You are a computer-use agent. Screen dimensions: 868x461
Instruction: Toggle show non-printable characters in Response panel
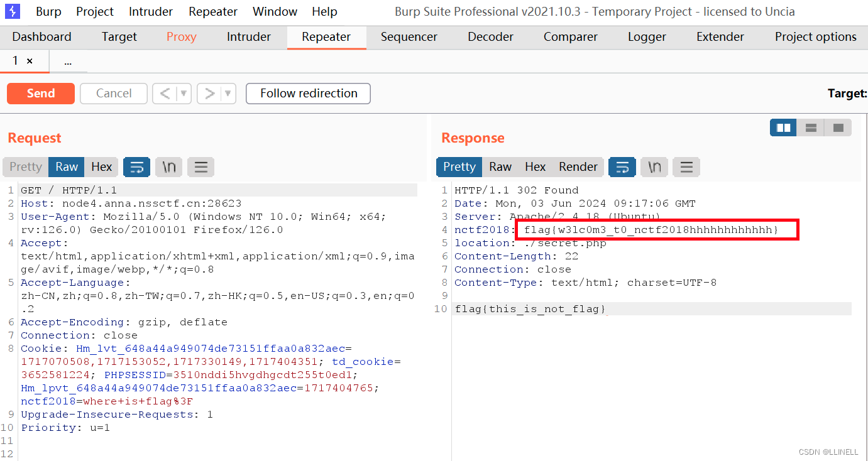pyautogui.click(x=654, y=166)
